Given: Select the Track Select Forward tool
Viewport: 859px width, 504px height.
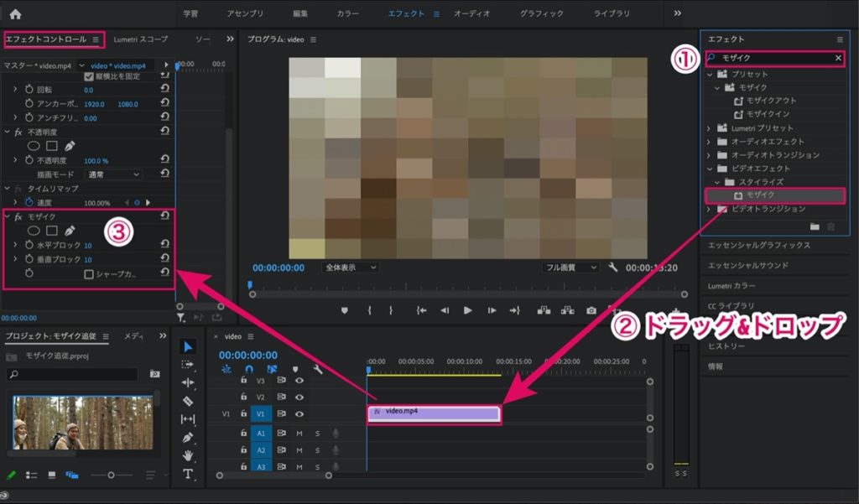Looking at the screenshot, I should coord(188,364).
